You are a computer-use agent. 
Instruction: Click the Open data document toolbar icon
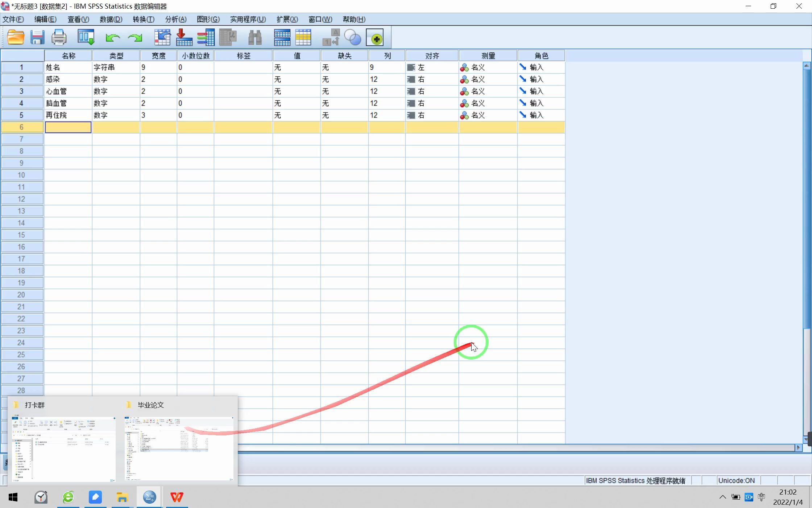16,37
